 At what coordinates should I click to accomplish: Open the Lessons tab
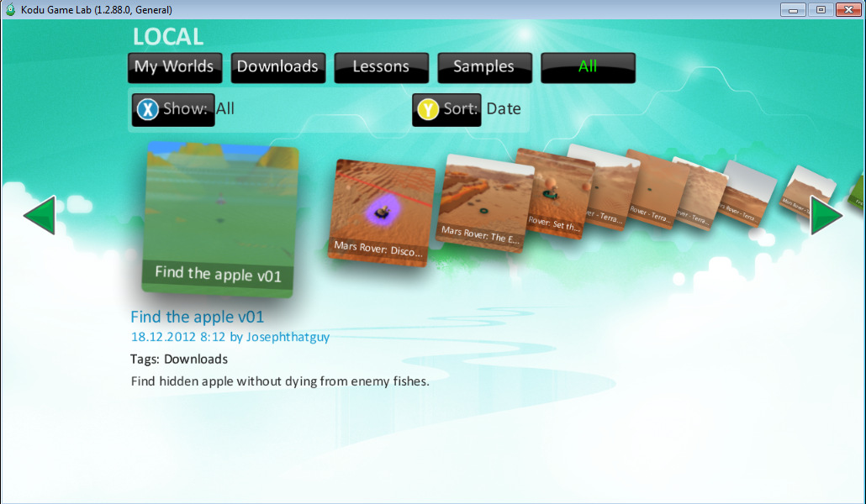pos(381,67)
